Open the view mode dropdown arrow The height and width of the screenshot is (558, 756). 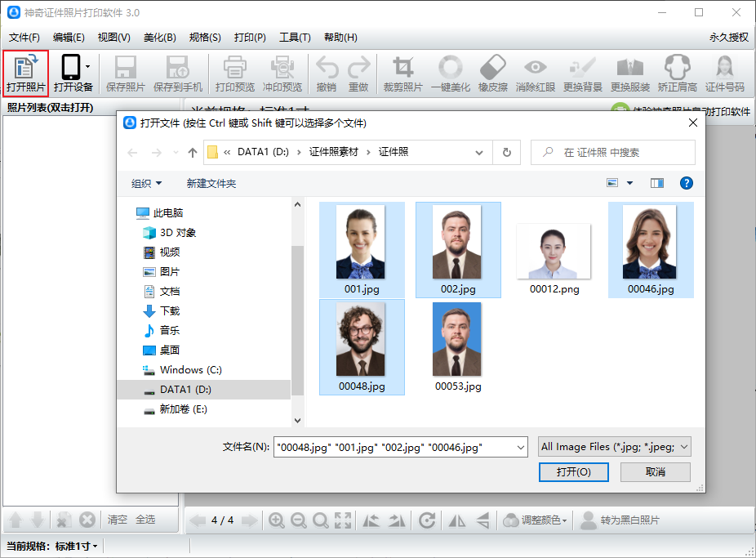[629, 183]
